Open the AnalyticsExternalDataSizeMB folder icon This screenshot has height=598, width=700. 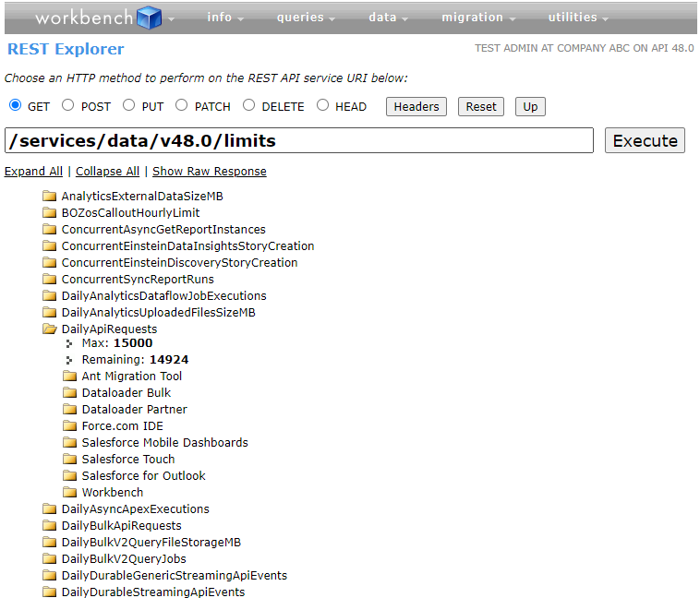point(50,196)
